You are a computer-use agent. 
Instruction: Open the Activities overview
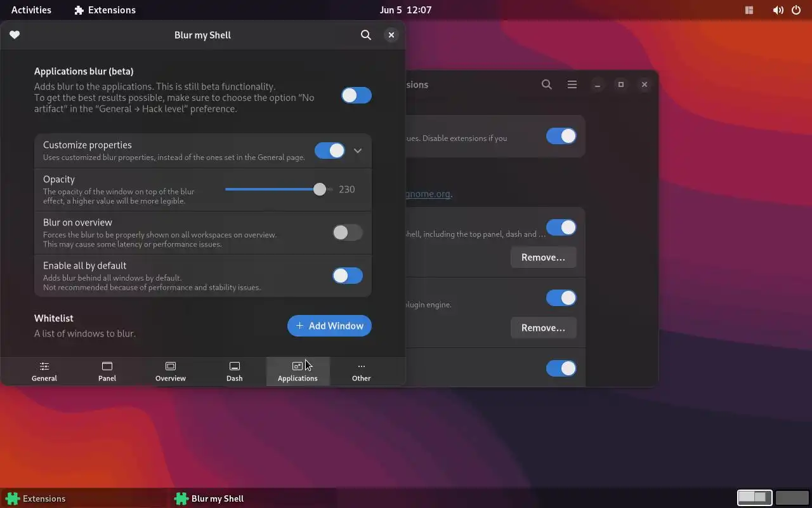tap(31, 10)
